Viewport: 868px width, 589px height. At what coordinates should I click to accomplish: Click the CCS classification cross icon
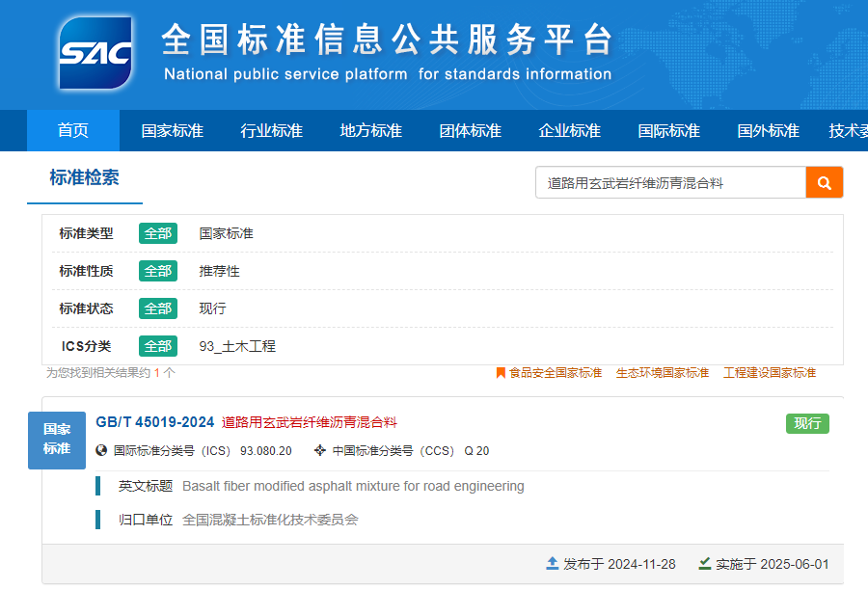pyautogui.click(x=320, y=450)
